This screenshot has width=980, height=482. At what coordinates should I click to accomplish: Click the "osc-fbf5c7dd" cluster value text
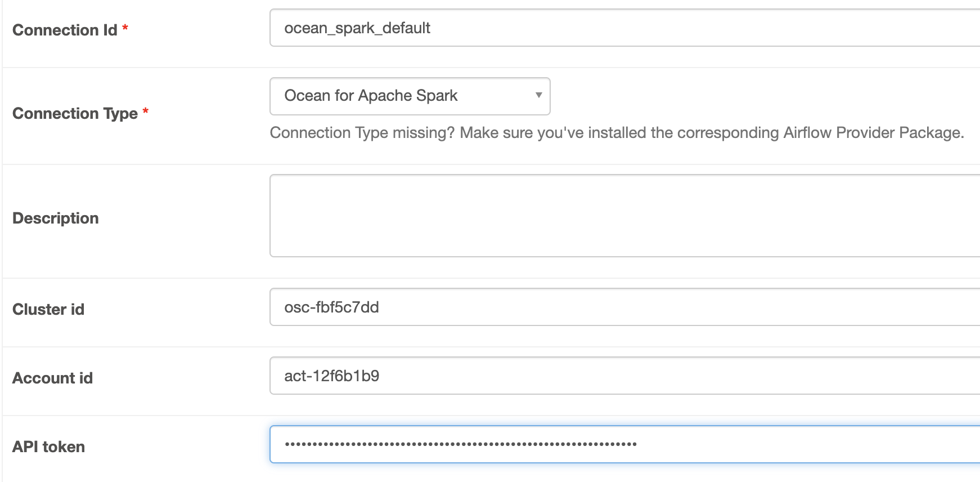(x=331, y=307)
